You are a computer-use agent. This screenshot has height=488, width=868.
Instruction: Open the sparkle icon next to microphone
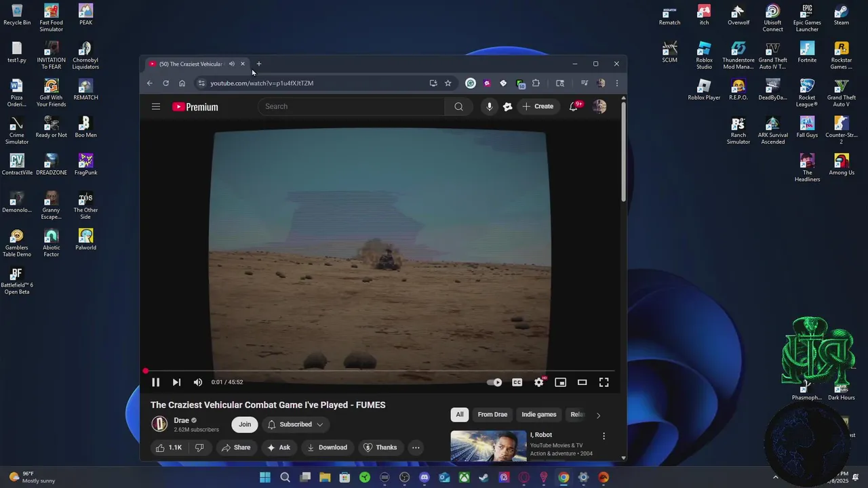tap(508, 106)
